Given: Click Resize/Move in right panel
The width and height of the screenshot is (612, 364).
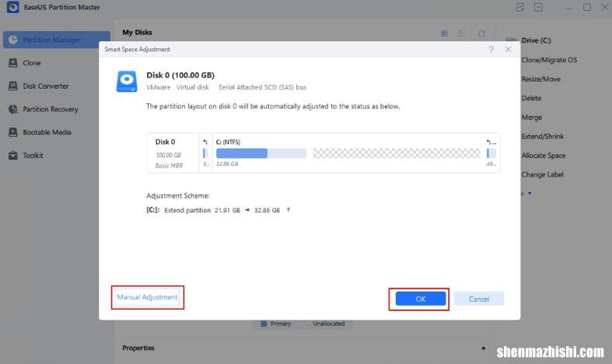Looking at the screenshot, I should coord(541,79).
